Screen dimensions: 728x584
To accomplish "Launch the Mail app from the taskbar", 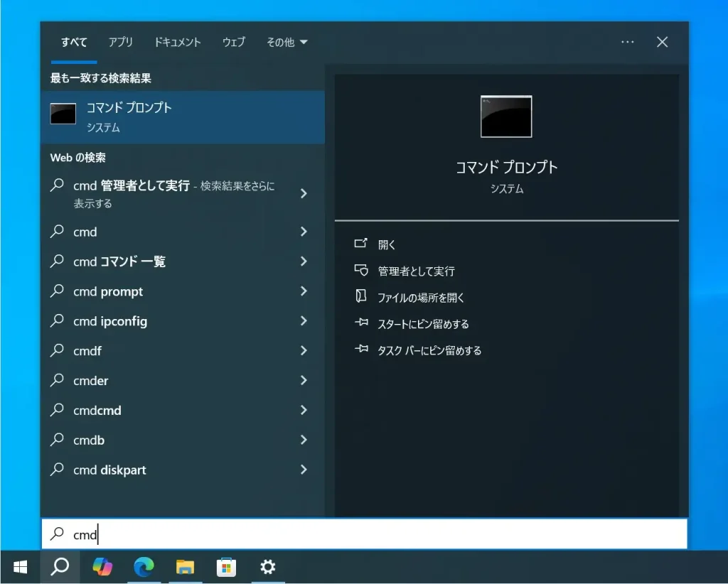I will 226,567.
